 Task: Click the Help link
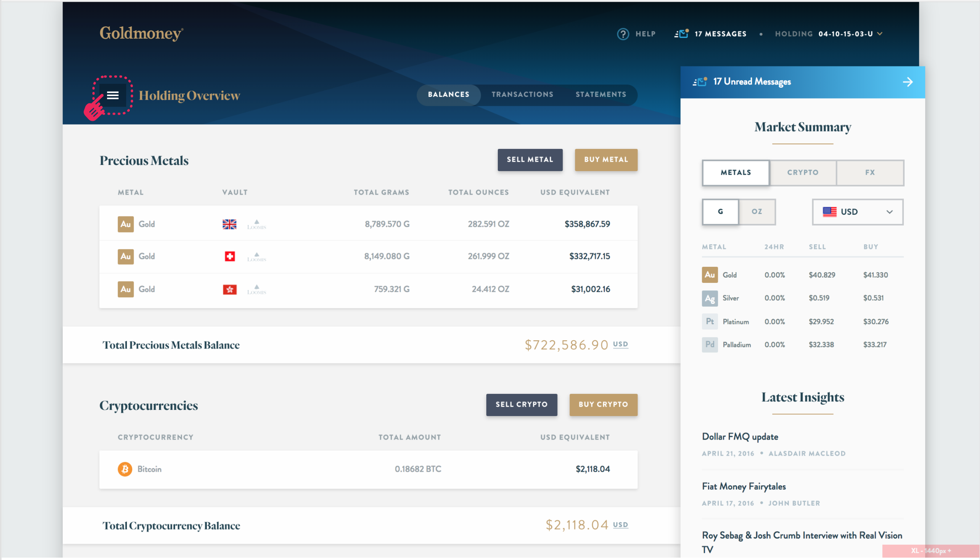tap(645, 34)
